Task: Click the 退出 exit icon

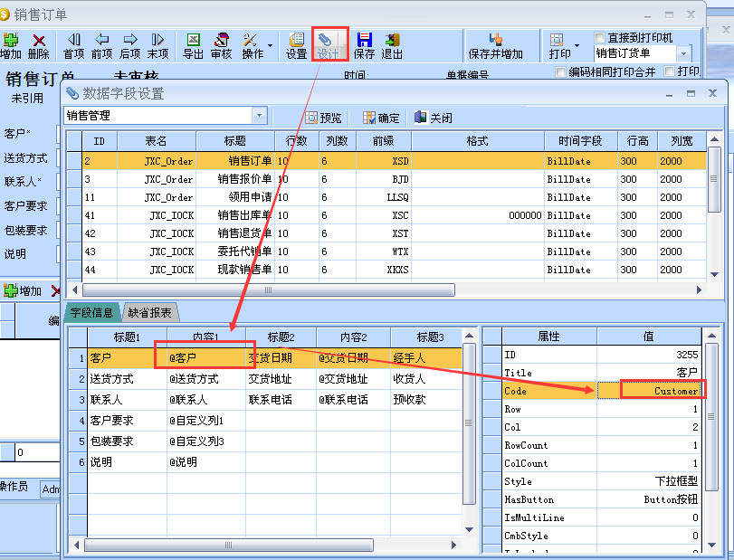Action: click(x=392, y=46)
